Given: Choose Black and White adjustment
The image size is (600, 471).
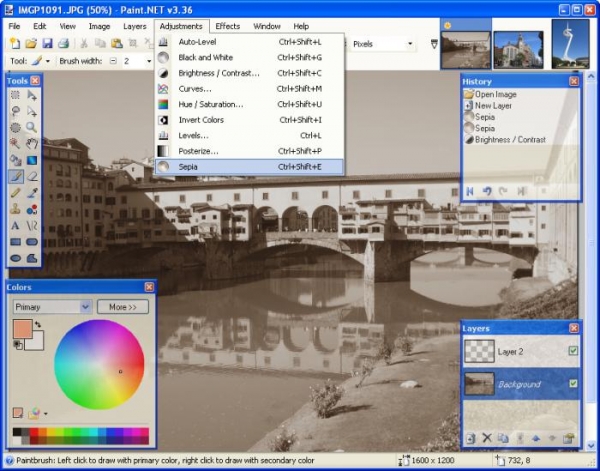Looking at the screenshot, I should pos(249,57).
